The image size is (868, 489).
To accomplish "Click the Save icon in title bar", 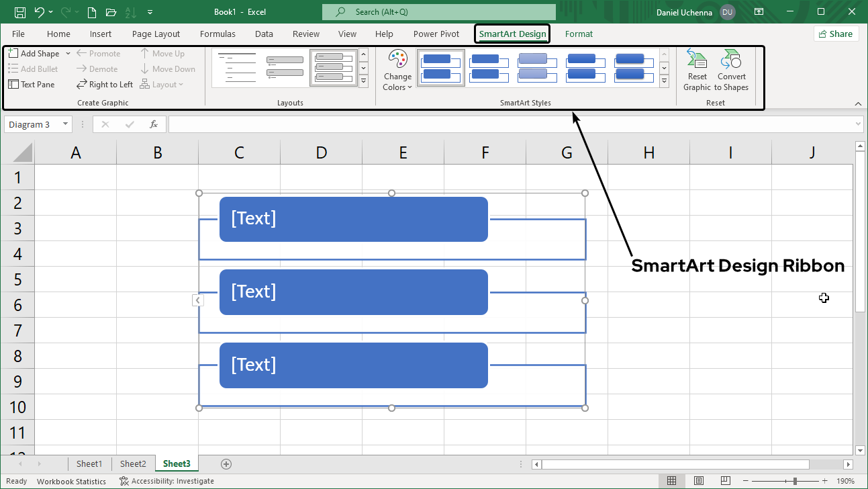I will (x=20, y=12).
